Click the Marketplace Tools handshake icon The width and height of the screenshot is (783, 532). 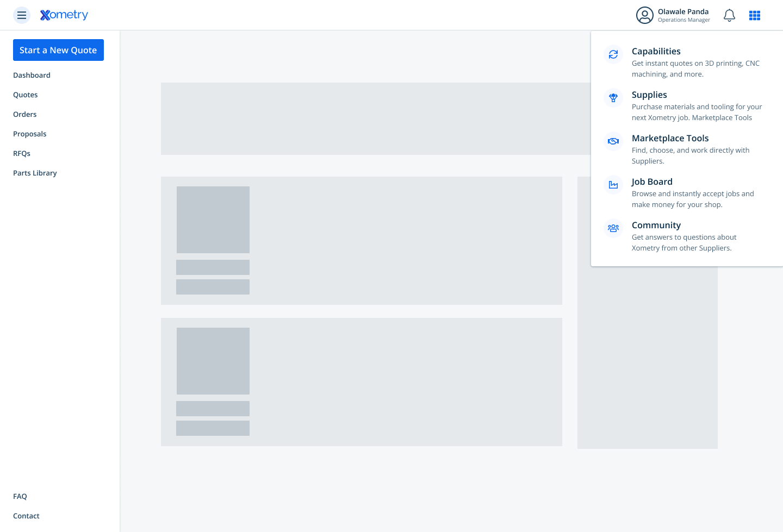tap(613, 141)
